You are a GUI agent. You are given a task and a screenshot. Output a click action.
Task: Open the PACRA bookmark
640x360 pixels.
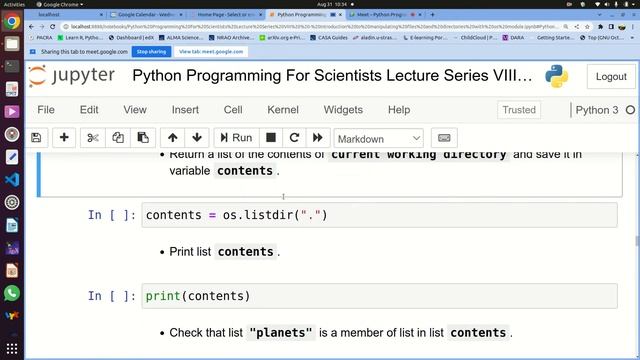point(41,38)
